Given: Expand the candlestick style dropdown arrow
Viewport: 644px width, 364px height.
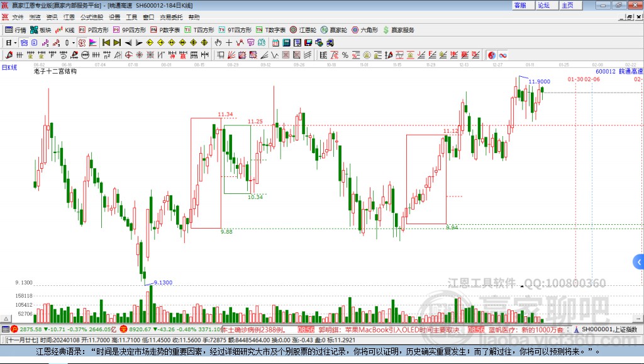Looking at the screenshot, I should (x=74, y=43).
